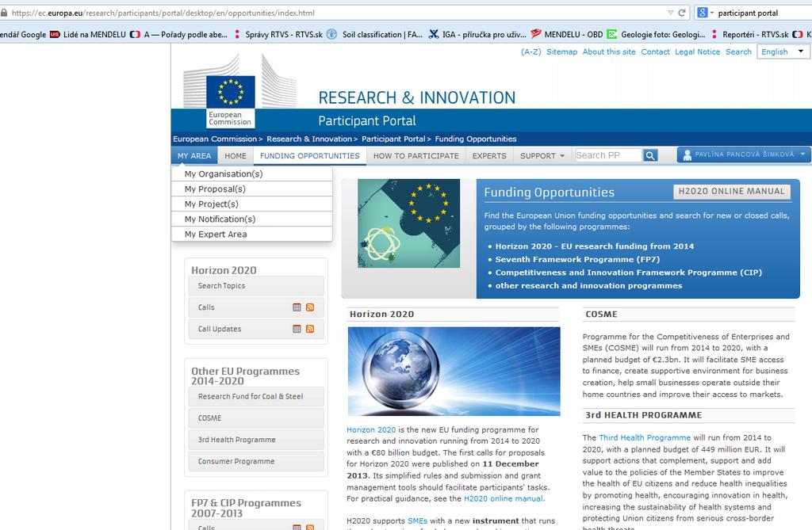Open the HOW TO PARTICIPATE tab

(416, 156)
